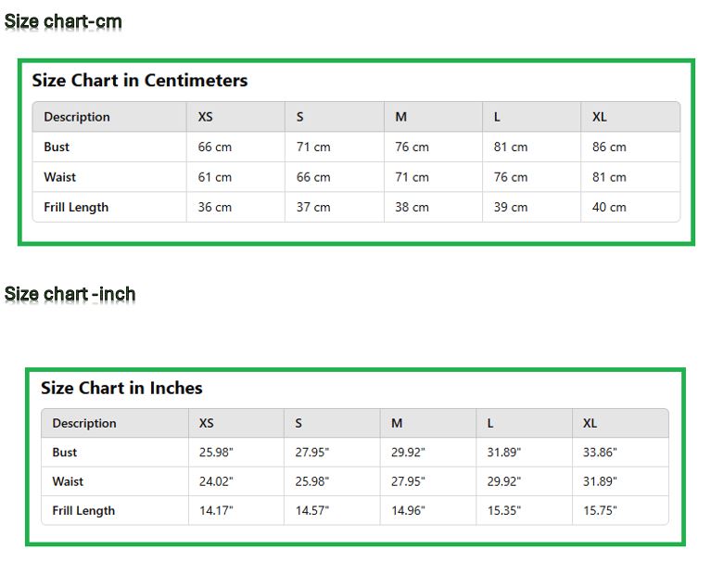Select the Description header in centimeters chart
The width and height of the screenshot is (711, 588).
click(77, 117)
